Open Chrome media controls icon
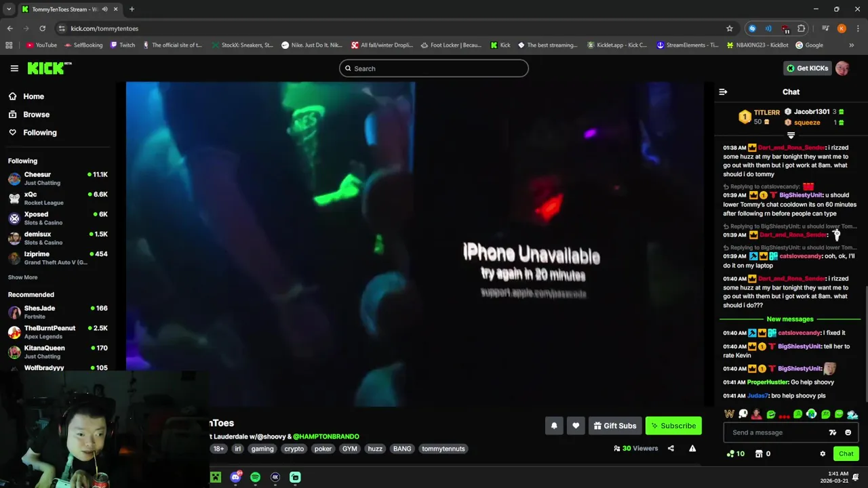 click(825, 28)
